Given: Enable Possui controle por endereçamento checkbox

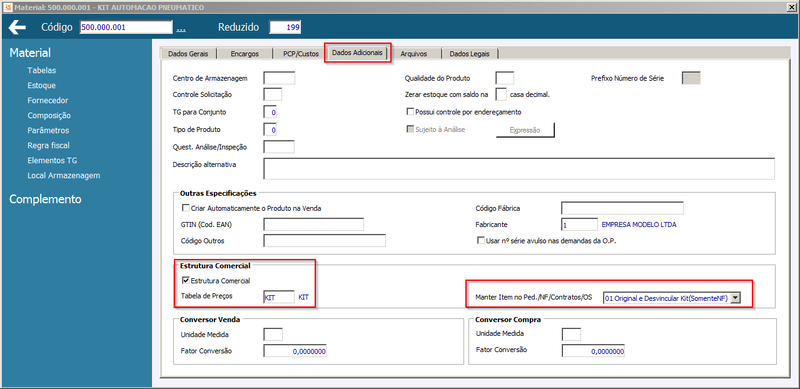Looking at the screenshot, I should point(409,111).
